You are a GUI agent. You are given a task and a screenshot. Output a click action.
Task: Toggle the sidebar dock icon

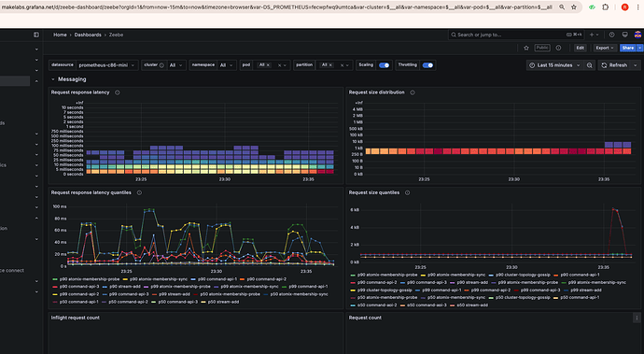tap(36, 35)
